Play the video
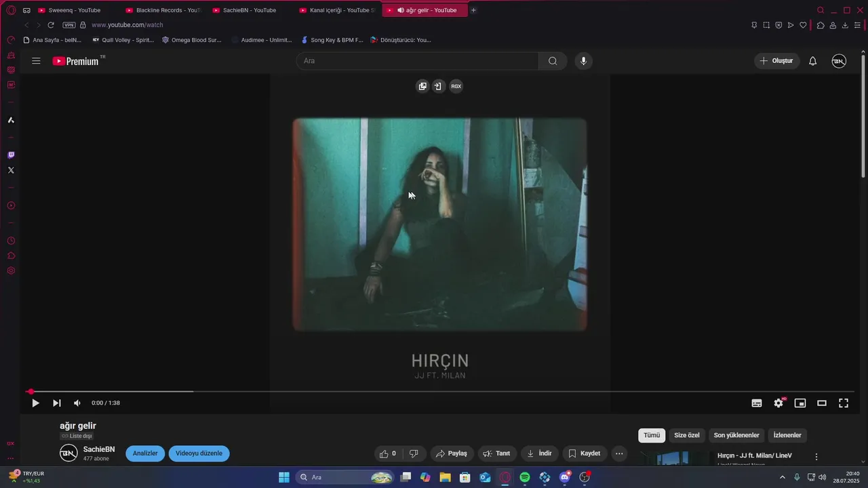868x488 pixels. (x=35, y=403)
